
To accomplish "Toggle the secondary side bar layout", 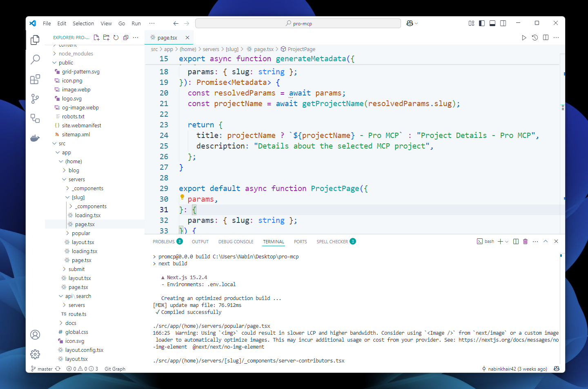I will click(503, 23).
